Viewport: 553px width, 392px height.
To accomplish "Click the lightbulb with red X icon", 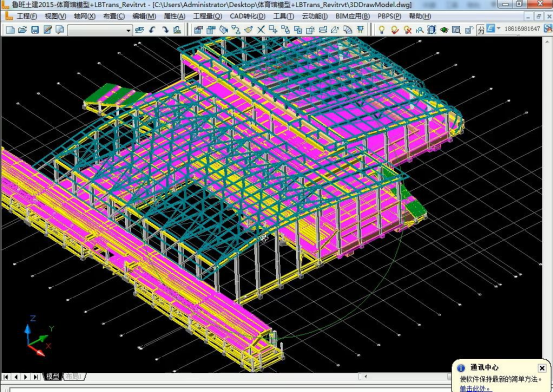I will (x=407, y=30).
